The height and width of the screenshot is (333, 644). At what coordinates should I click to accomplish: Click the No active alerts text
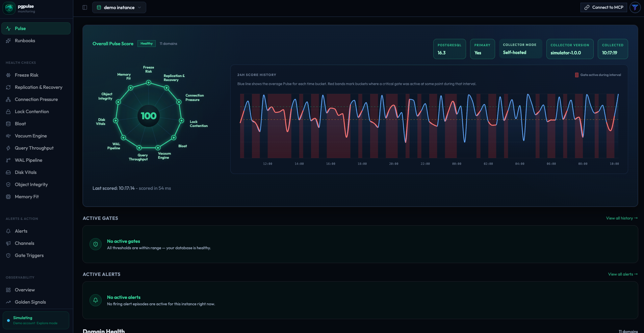124,297
